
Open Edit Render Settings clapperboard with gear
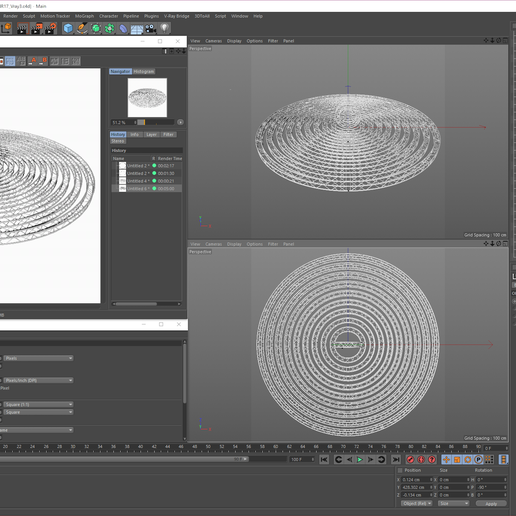pyautogui.click(x=51, y=29)
